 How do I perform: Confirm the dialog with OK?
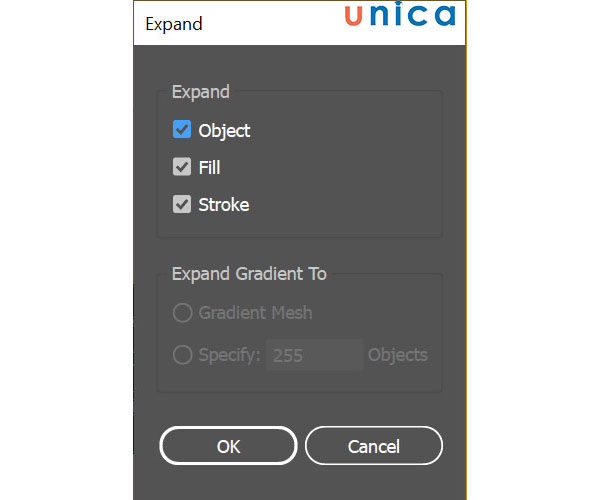click(x=228, y=446)
